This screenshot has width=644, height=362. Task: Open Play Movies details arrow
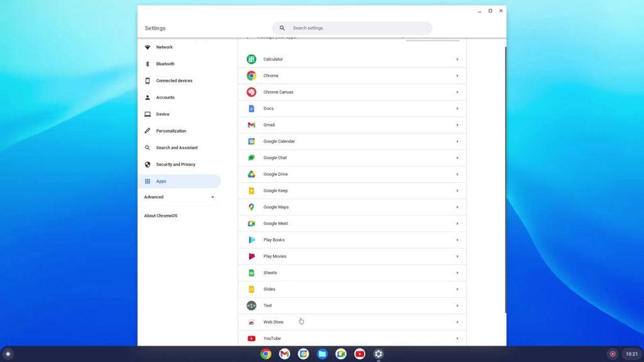(457, 256)
